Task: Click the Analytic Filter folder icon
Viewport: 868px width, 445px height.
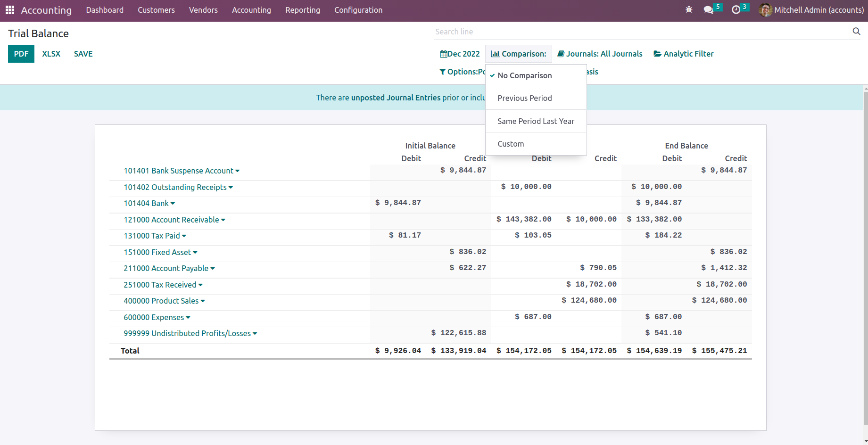Action: [657, 54]
